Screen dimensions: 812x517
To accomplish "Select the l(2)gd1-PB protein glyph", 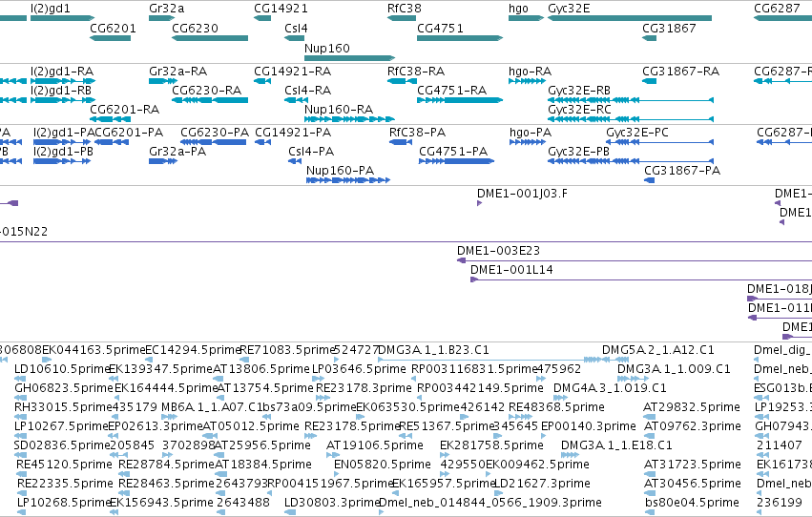I will click(62, 161).
